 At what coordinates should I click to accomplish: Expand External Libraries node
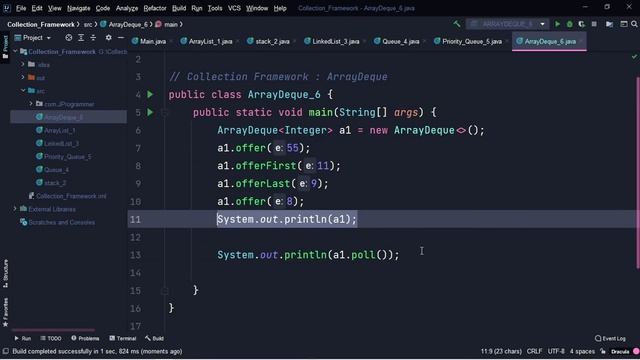click(16, 209)
